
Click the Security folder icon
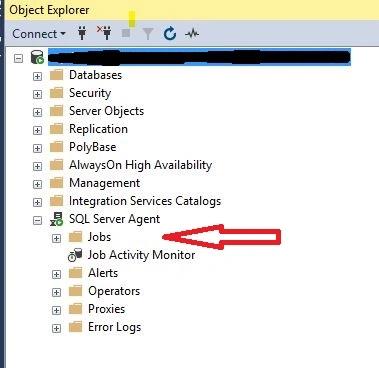(x=56, y=93)
